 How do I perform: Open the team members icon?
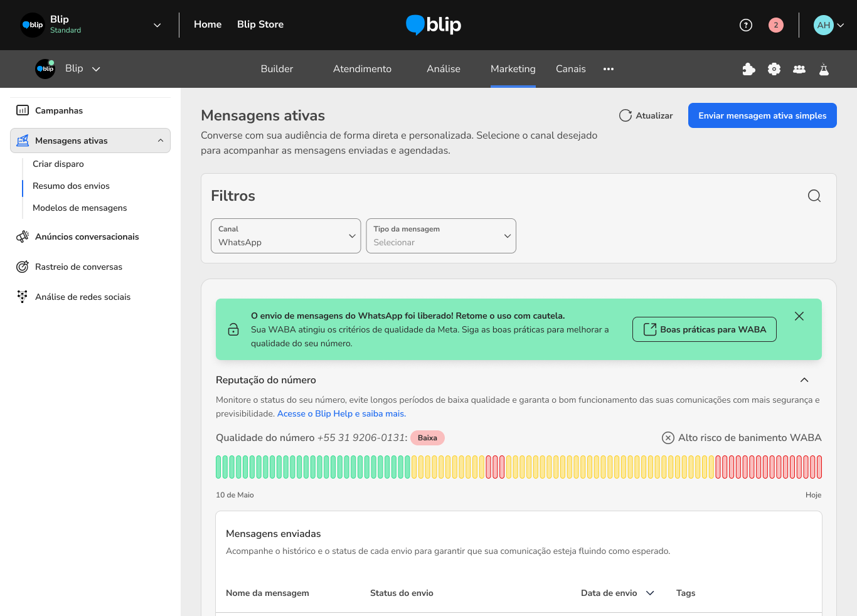(x=799, y=69)
